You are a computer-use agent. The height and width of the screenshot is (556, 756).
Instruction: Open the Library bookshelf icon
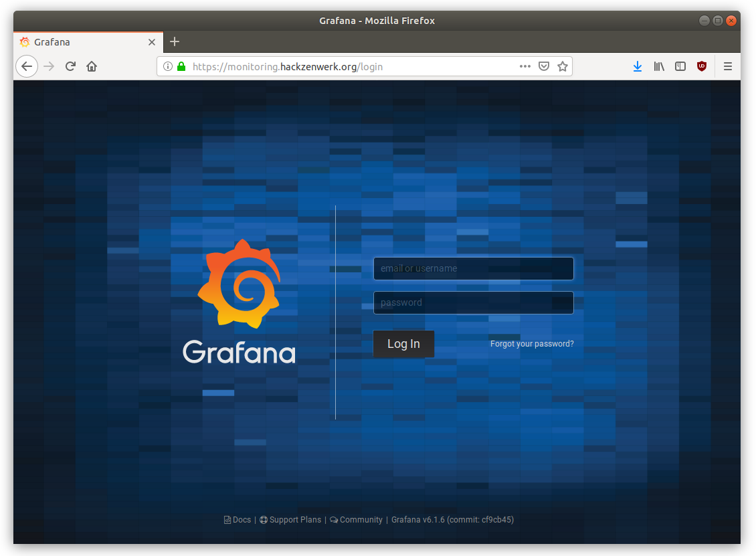[x=659, y=66]
